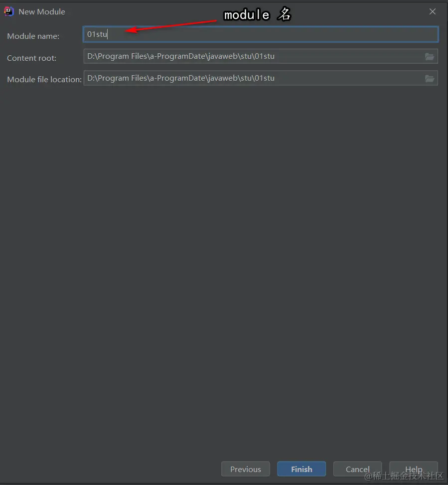Open Help for New Module
448x485 pixels.
[x=414, y=469]
